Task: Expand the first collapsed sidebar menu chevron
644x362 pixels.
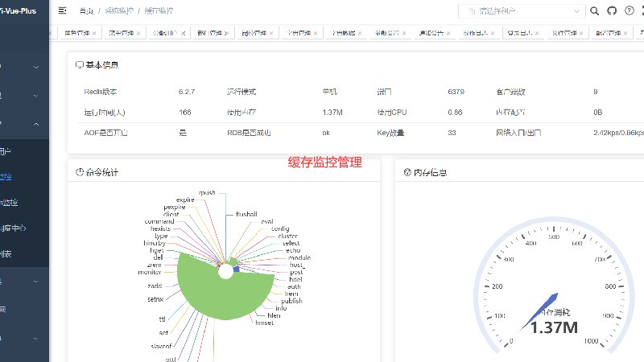Action: click(36, 67)
